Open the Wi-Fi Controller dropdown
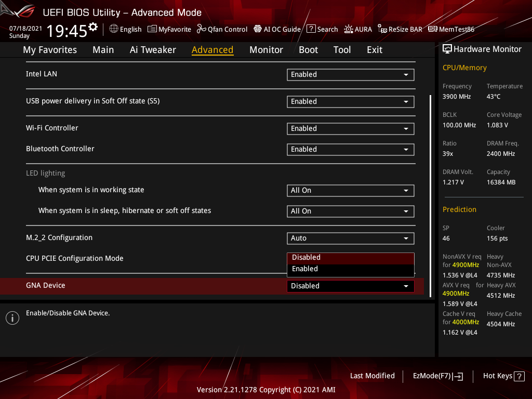The image size is (532, 399). click(350, 128)
